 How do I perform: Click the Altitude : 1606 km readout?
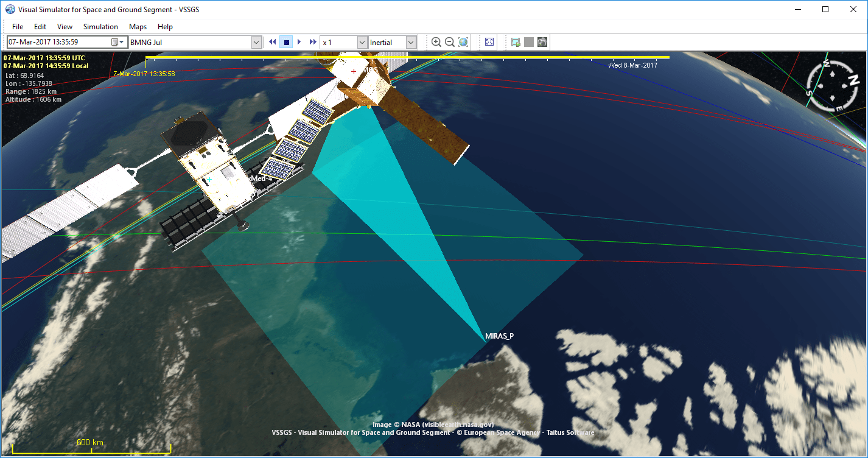[x=33, y=99]
